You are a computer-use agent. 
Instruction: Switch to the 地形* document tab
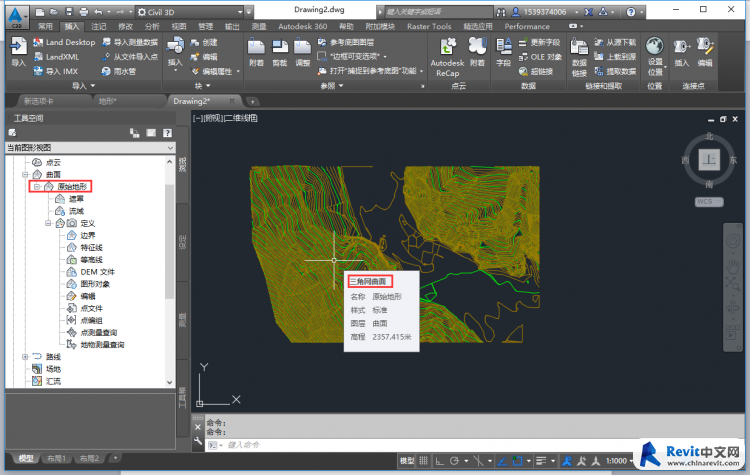108,101
